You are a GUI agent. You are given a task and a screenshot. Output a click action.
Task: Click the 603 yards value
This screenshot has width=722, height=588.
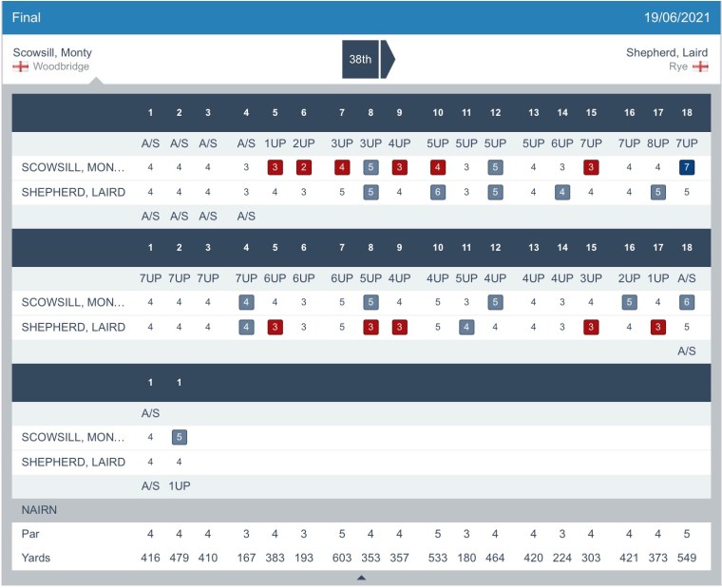coord(342,558)
